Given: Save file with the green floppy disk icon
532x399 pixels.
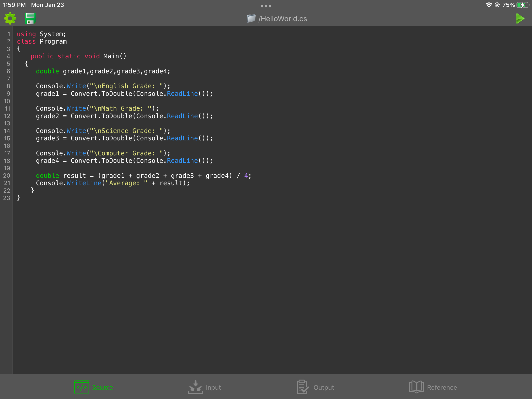Looking at the screenshot, I should click(30, 18).
